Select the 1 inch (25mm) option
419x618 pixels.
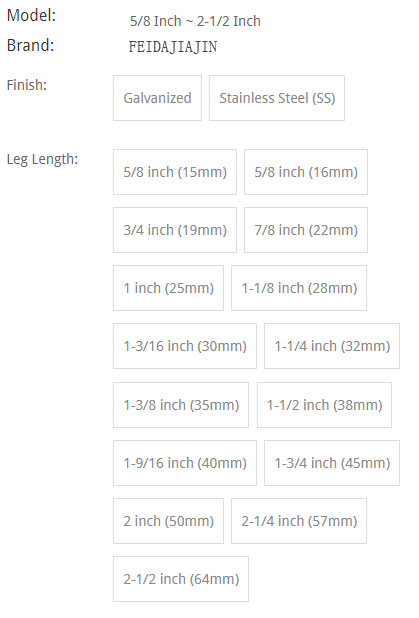[168, 288]
